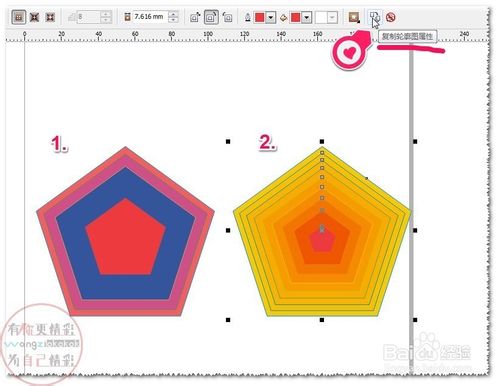The image size is (500, 386).
Task: Select the To Center contour button
Action: 19,17
